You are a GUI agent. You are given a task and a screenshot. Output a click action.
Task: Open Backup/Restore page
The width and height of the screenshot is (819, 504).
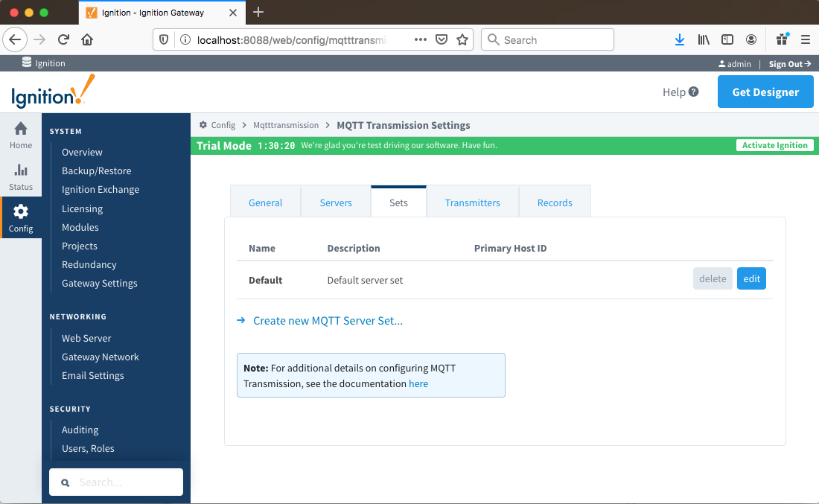(x=97, y=170)
